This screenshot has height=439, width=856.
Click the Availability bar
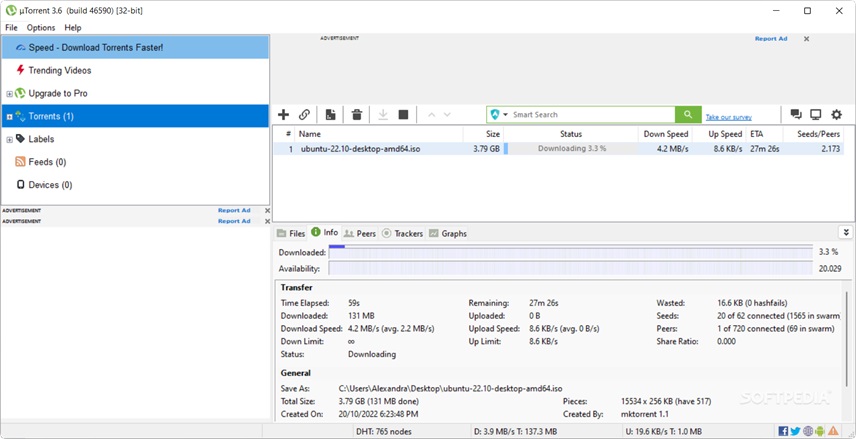click(570, 269)
